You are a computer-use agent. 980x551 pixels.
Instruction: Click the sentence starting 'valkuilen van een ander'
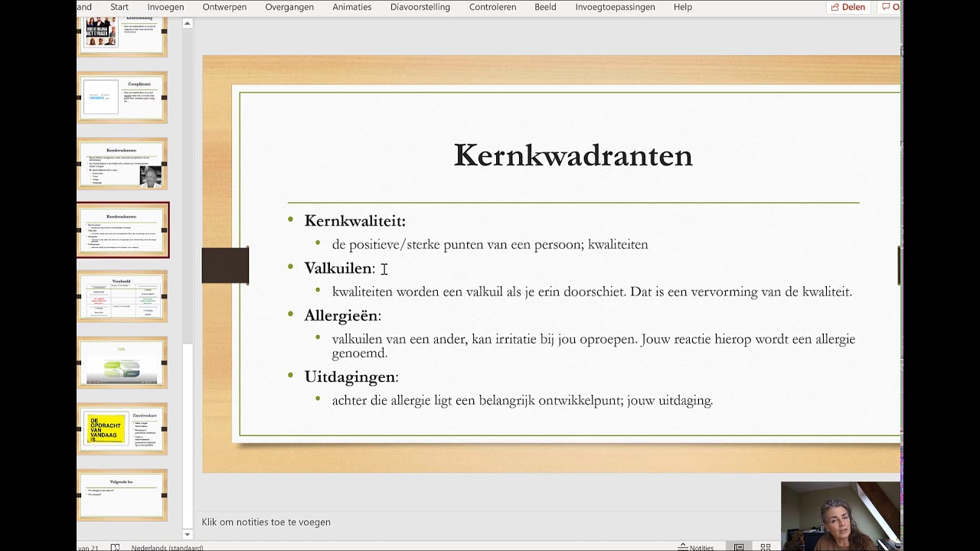(593, 346)
